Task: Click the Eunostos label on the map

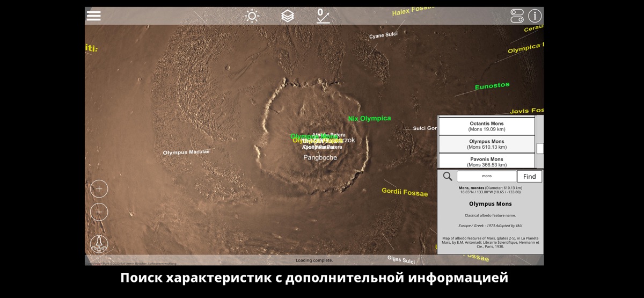Action: 492,86
